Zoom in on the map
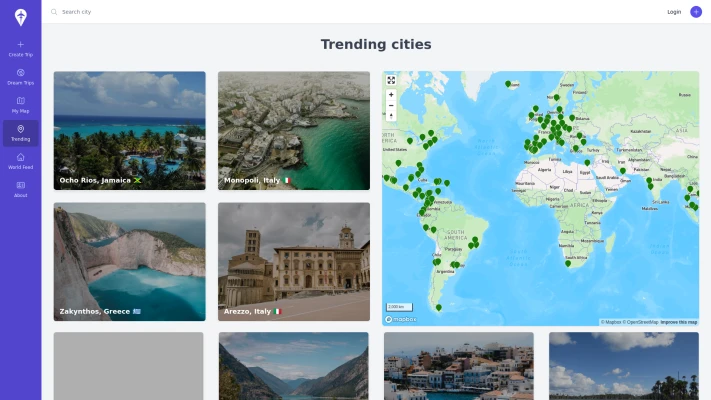Image resolution: width=711 pixels, height=400 pixels. point(391,95)
